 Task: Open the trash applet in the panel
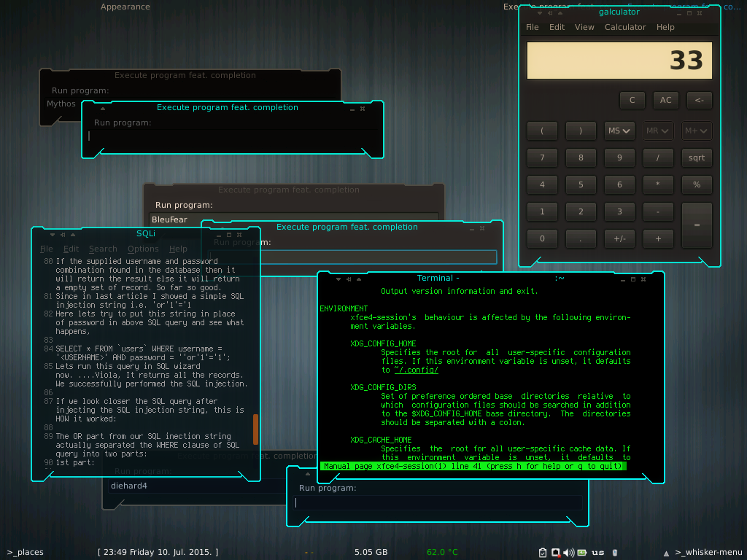tap(614, 553)
